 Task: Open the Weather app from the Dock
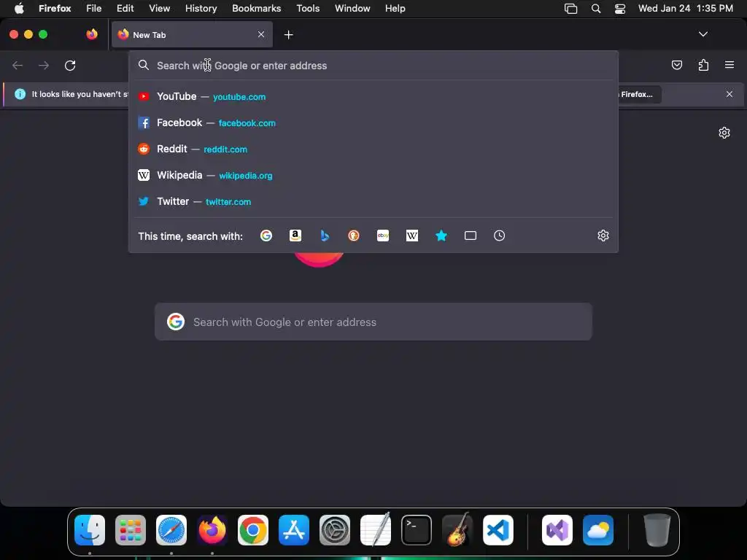pos(598,530)
